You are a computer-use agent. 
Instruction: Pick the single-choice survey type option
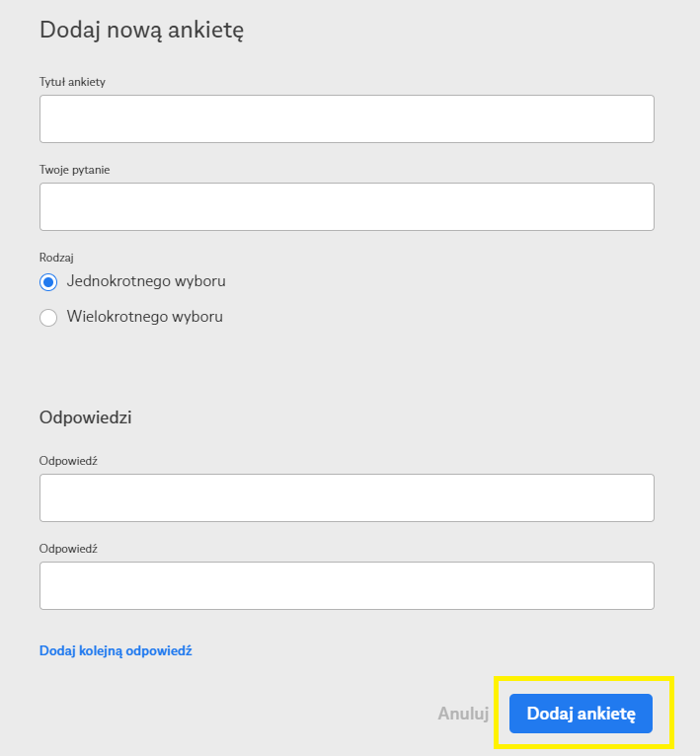(x=48, y=282)
